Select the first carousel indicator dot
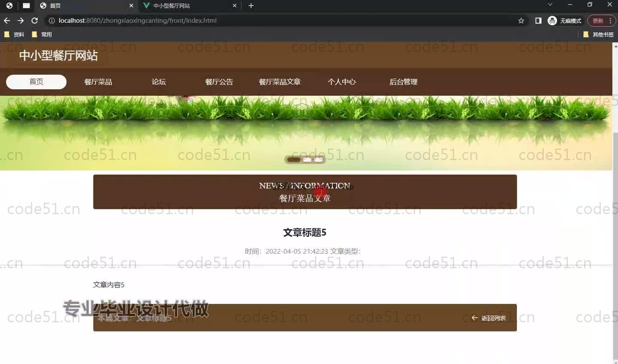Viewport: 618px width, 364px height. 294,160
